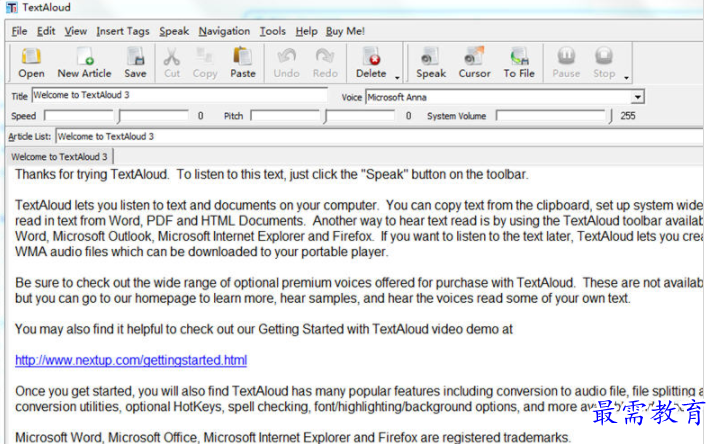Expand the toolbar options arrow after Stop
Viewport: 714px width, 444px height.
click(x=626, y=77)
